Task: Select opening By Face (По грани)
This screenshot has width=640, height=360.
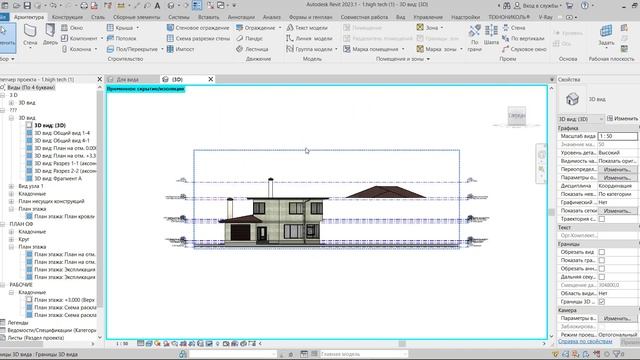Action: pyautogui.click(x=474, y=38)
